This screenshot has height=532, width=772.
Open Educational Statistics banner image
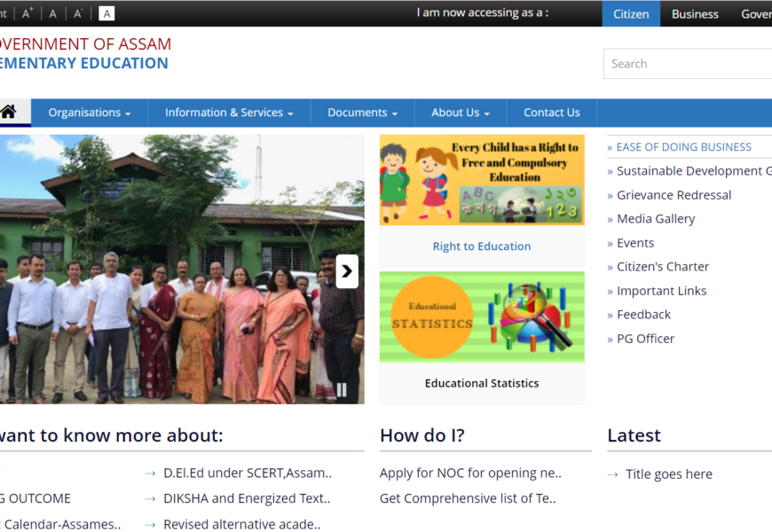(481, 317)
